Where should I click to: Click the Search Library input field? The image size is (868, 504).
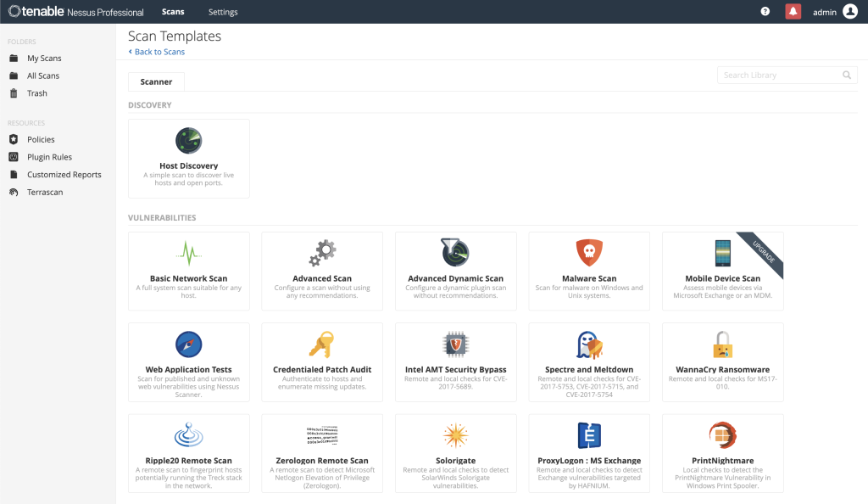780,76
